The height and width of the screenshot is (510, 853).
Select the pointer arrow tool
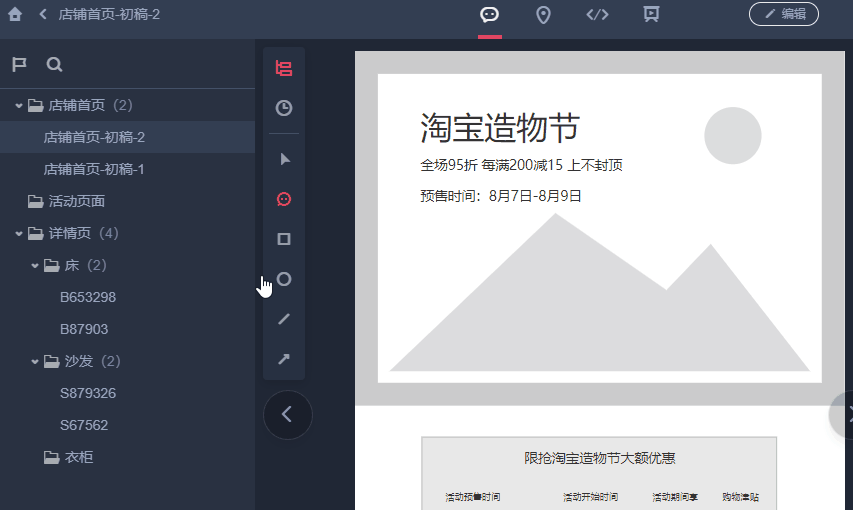point(285,159)
